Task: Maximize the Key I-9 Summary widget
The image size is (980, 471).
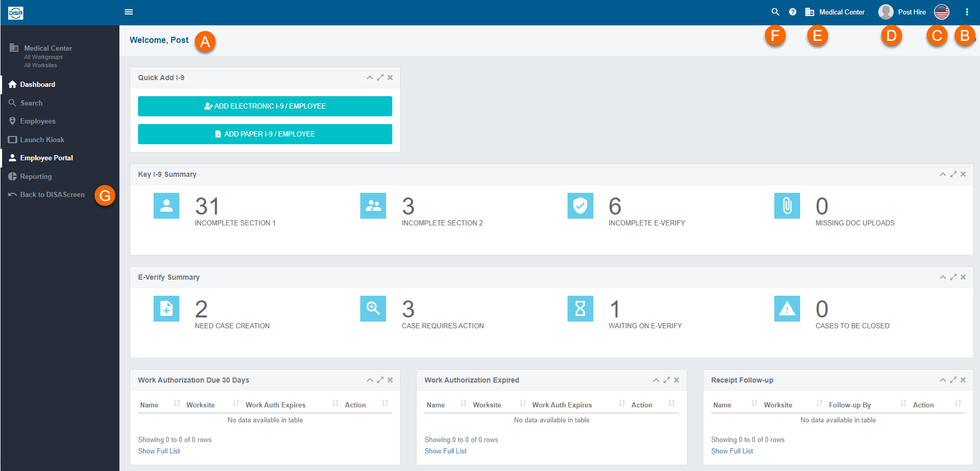Action: (x=953, y=174)
